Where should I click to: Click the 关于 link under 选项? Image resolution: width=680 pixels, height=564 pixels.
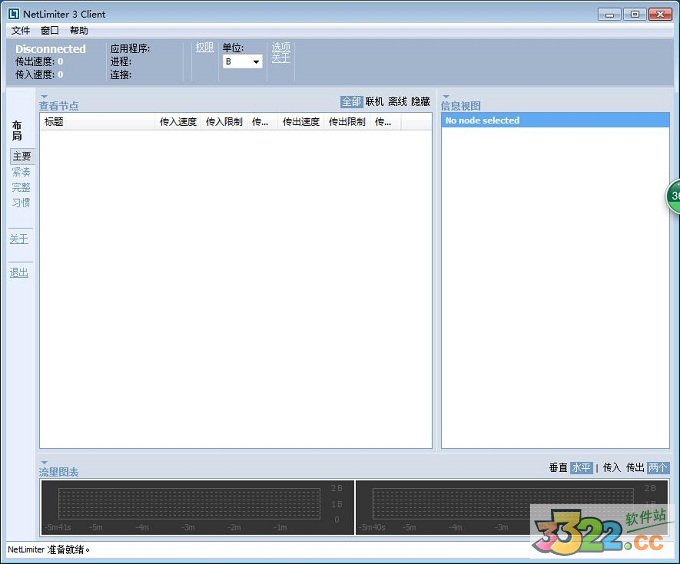pyautogui.click(x=281, y=58)
